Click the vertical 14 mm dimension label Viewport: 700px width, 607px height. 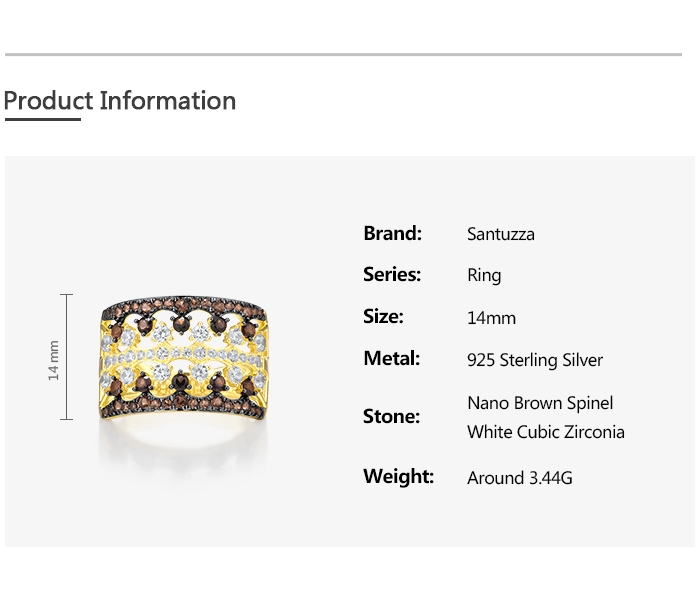(x=54, y=360)
